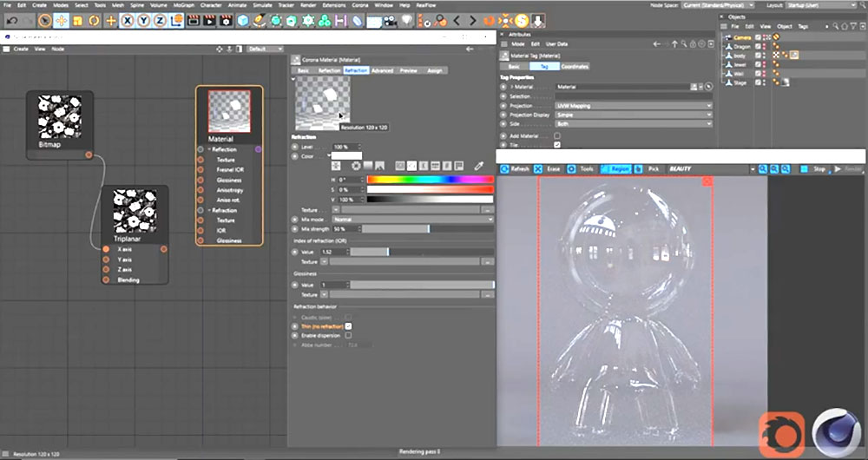Enable the Thin (no refraction) checkbox
The height and width of the screenshot is (460, 868).
click(348, 325)
